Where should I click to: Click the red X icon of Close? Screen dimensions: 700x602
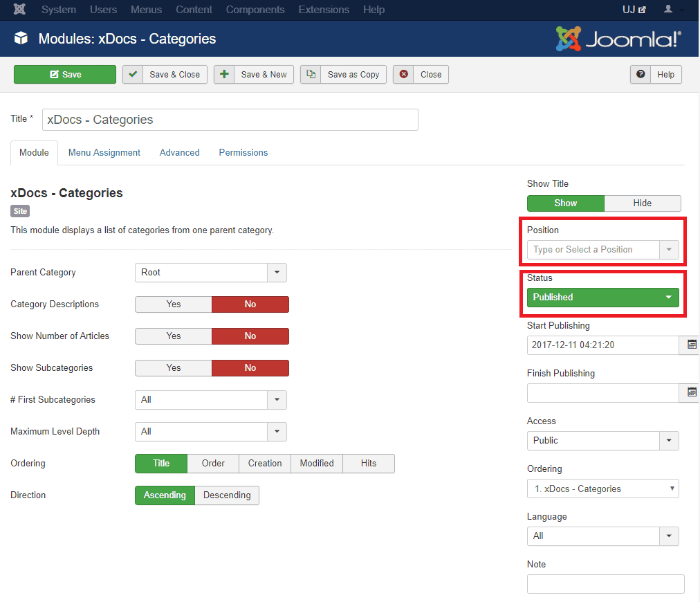(x=403, y=74)
